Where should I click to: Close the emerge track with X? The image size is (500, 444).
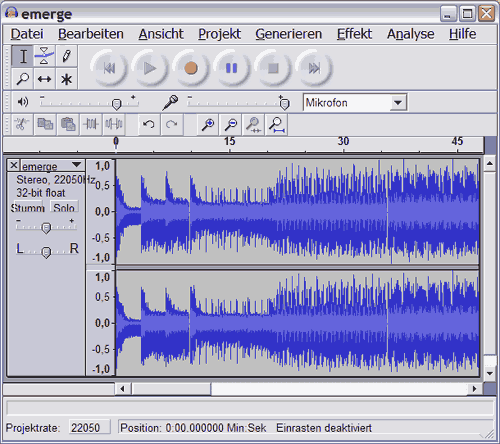pos(14,165)
